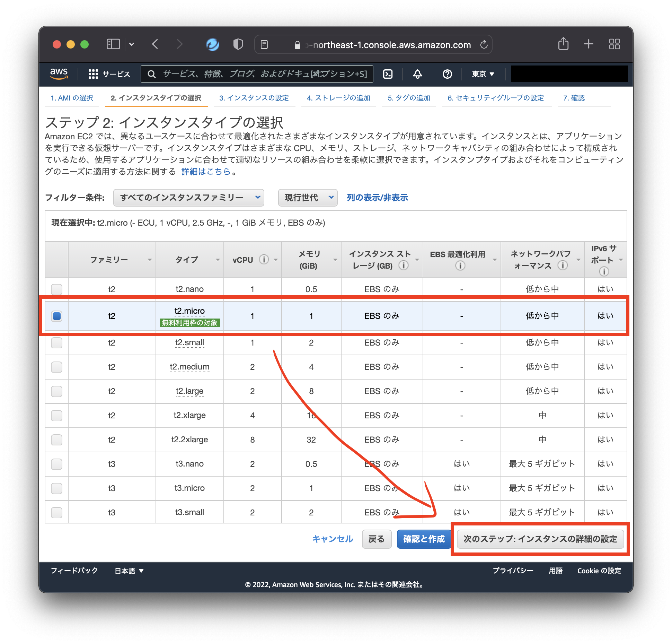Viewport: 672px width, 644px height.
Task: Open the 東京 region selector
Action: (482, 74)
